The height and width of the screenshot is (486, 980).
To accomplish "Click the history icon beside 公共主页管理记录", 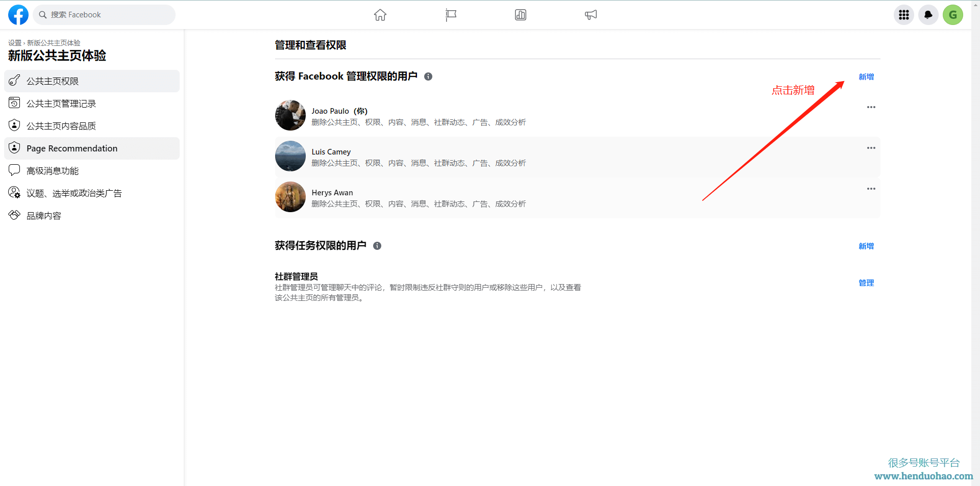I will pyautogui.click(x=14, y=103).
